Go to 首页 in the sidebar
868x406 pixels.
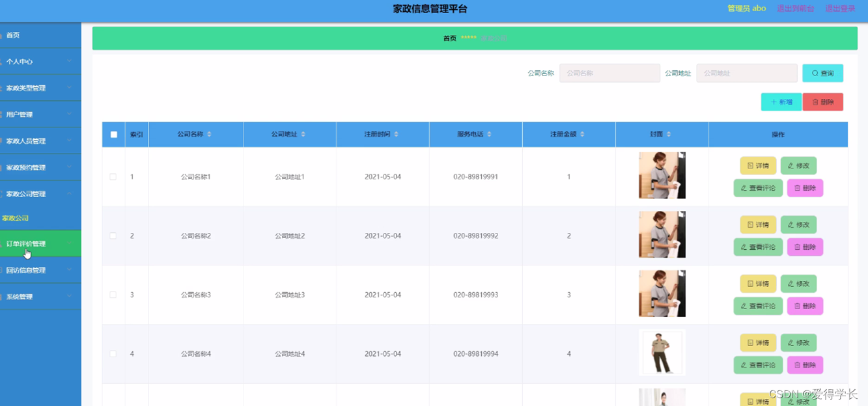(x=40, y=35)
